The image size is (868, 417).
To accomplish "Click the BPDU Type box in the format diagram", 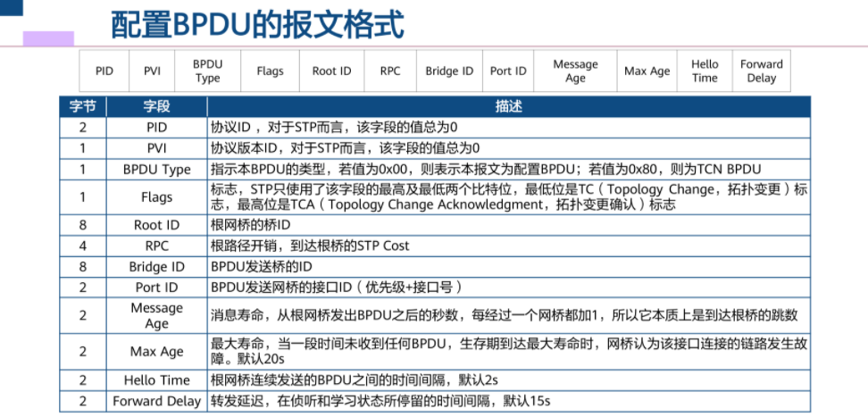I will pyautogui.click(x=207, y=71).
